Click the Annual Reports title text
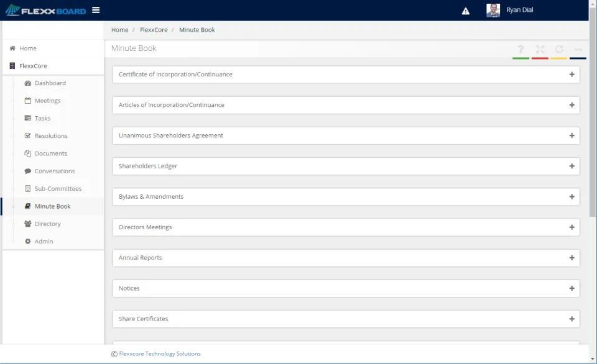Image resolution: width=597 pixels, height=364 pixels. [x=140, y=258]
